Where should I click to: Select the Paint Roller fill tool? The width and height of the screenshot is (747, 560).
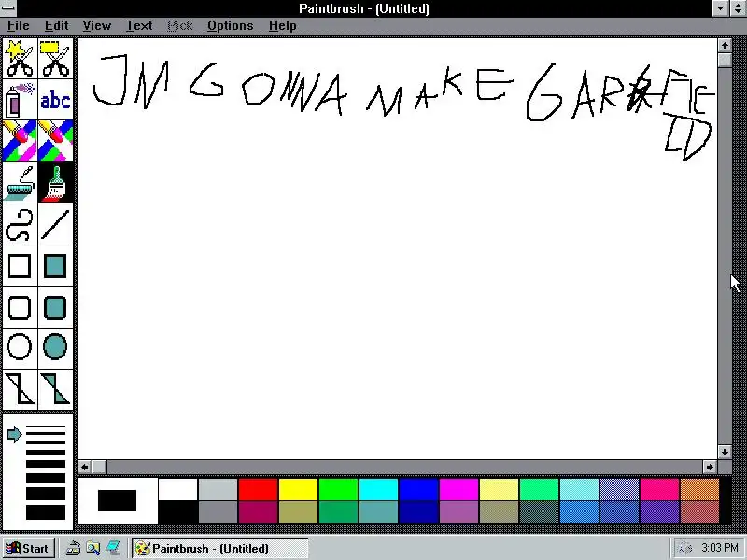tap(20, 182)
